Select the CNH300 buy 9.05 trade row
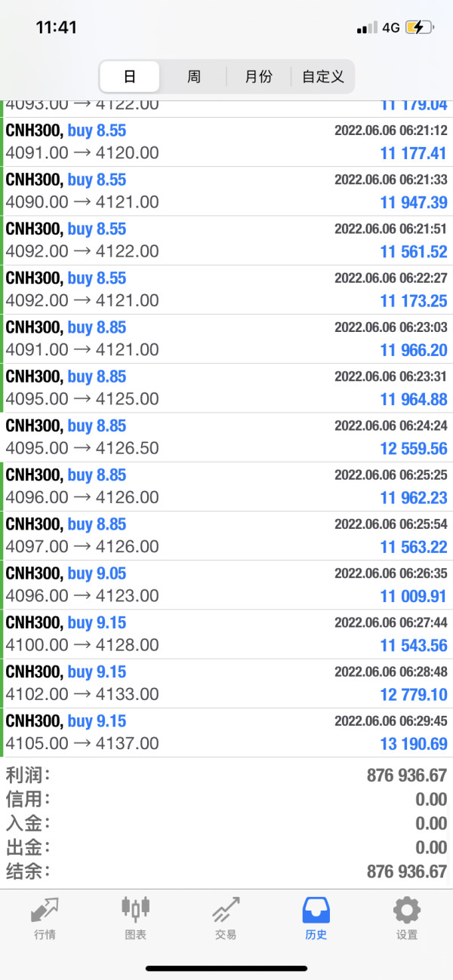Screen dimensions: 453x980 tap(226, 585)
